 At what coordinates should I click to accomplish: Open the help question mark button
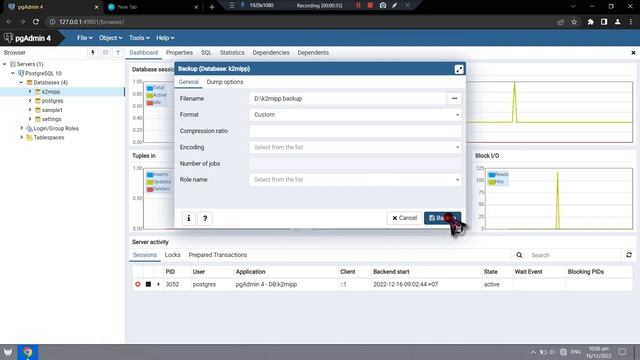coord(205,218)
